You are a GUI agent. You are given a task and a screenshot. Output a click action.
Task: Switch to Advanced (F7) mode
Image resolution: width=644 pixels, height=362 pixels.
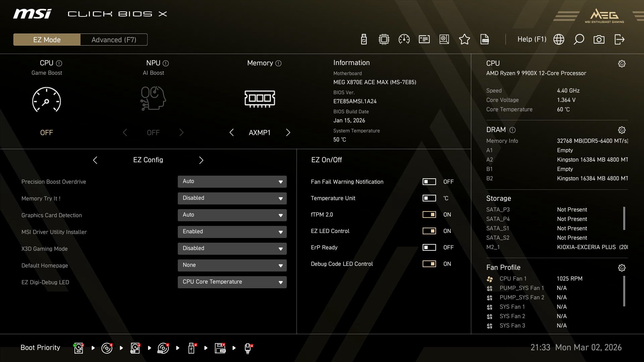[x=113, y=39]
